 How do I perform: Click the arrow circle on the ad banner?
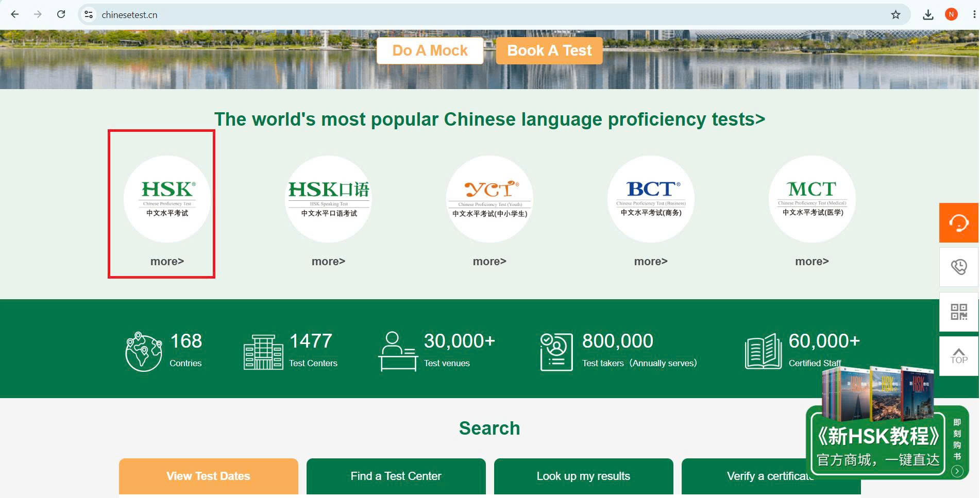[957, 471]
